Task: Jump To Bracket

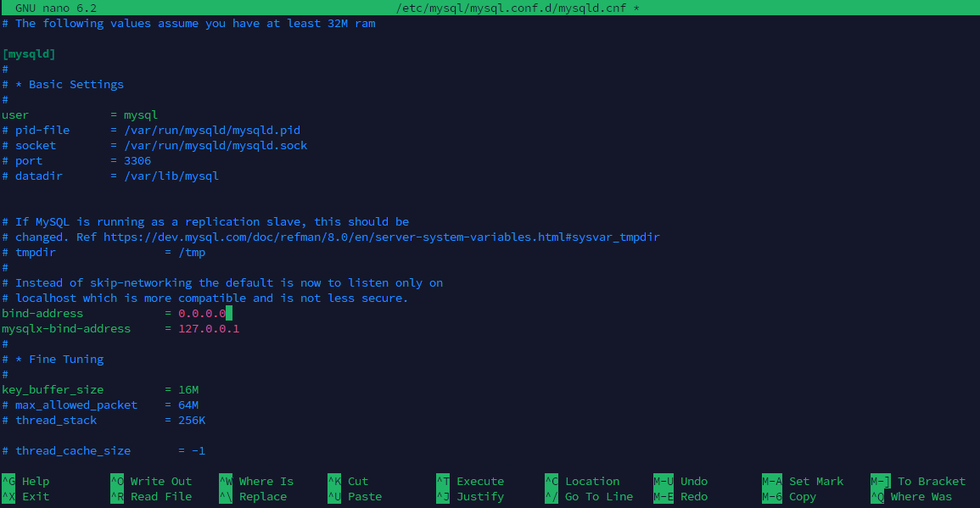Action: 932,481
